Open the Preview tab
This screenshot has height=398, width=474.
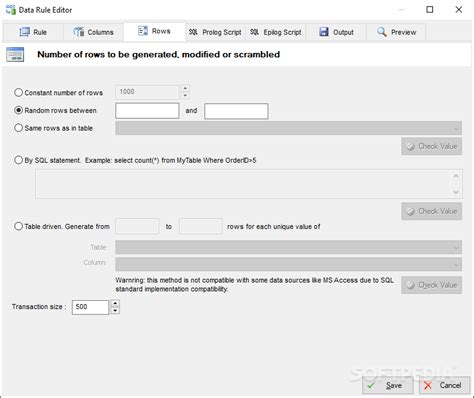tap(396, 32)
